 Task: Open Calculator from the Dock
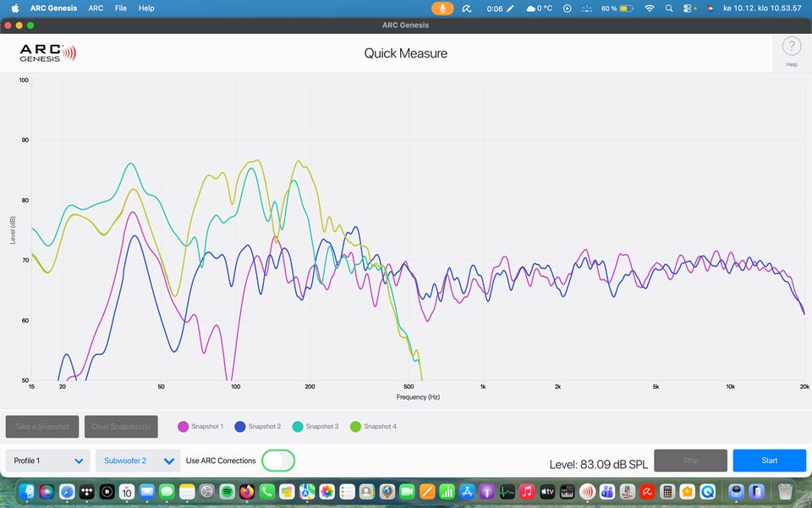point(667,491)
